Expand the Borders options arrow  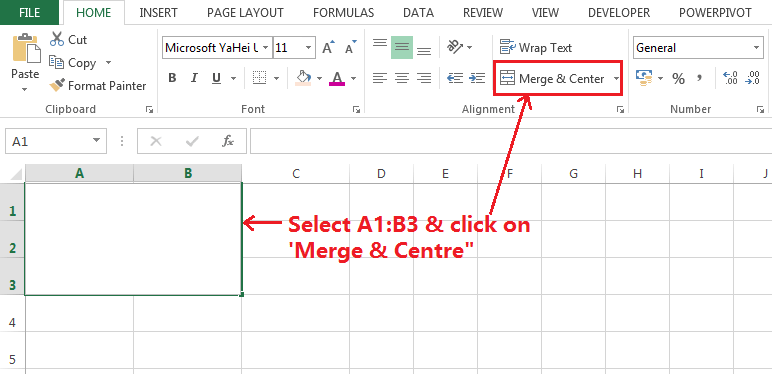[276, 78]
